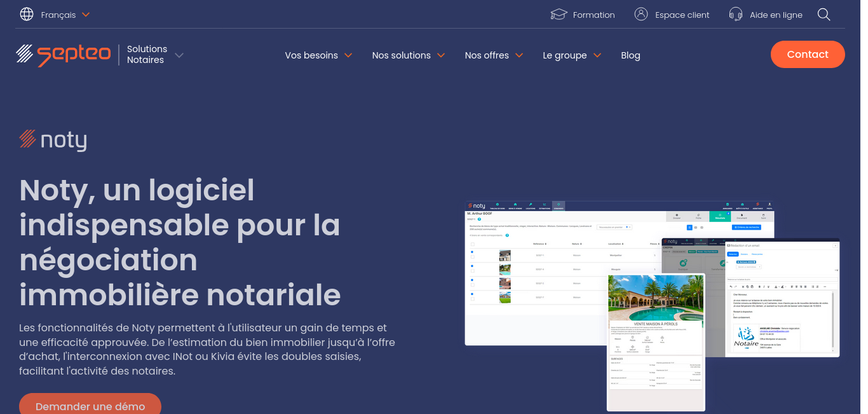Click the fonctionnalités de Noty description paragraph
Screen dimensions: 868x414
coord(207,349)
